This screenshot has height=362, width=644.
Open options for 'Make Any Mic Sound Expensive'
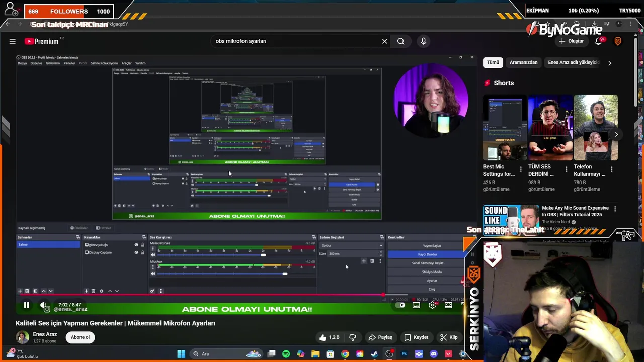point(615,209)
